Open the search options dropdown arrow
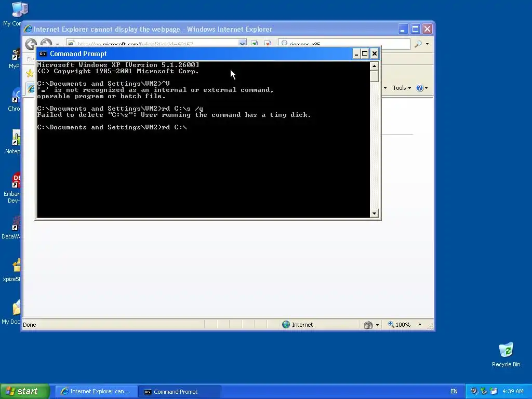The image size is (532, 399). [x=427, y=44]
